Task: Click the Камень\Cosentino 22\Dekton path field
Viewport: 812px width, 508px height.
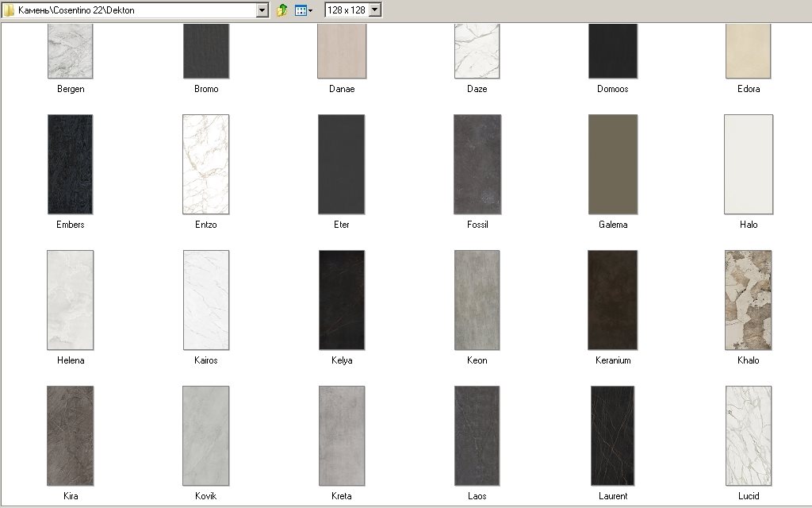Action: (135, 10)
